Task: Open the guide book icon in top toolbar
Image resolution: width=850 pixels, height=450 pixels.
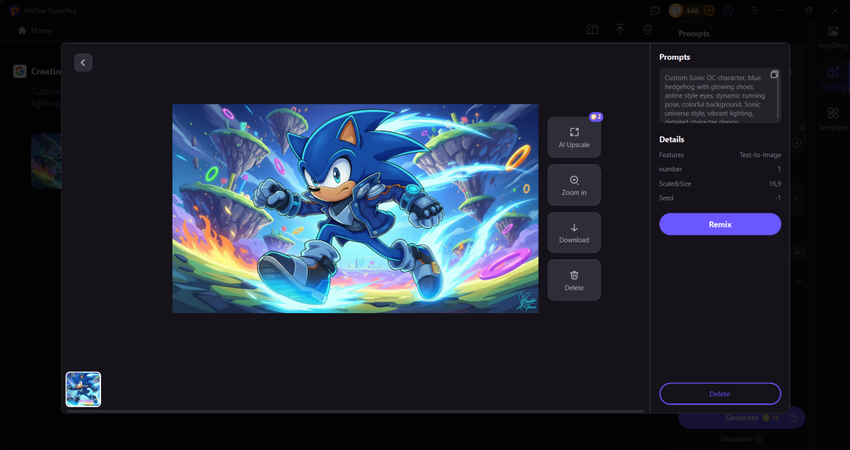Action: [593, 30]
